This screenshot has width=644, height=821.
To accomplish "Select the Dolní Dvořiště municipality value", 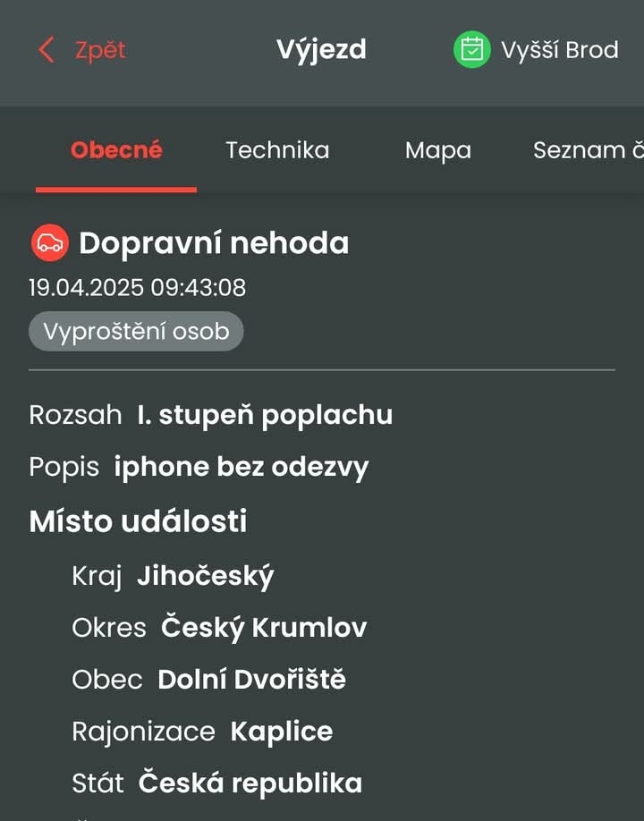I will (252, 679).
